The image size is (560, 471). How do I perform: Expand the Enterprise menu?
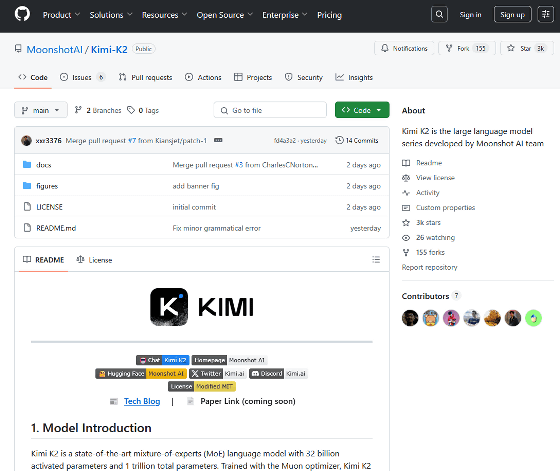285,15
